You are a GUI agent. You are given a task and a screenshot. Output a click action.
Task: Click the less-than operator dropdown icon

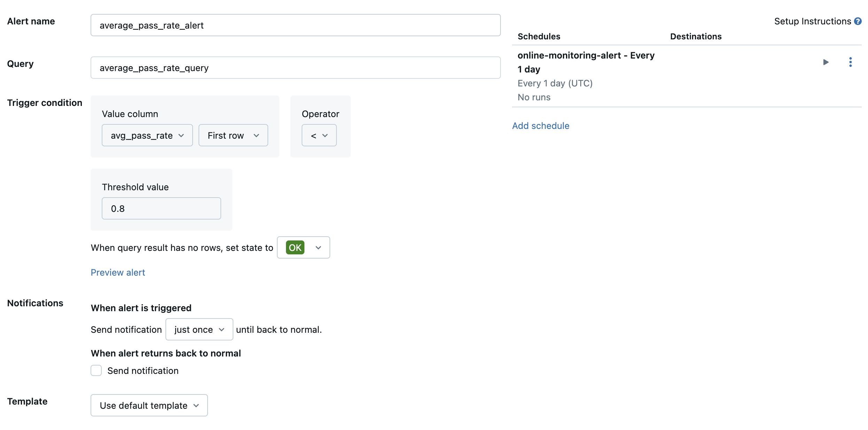tap(325, 135)
